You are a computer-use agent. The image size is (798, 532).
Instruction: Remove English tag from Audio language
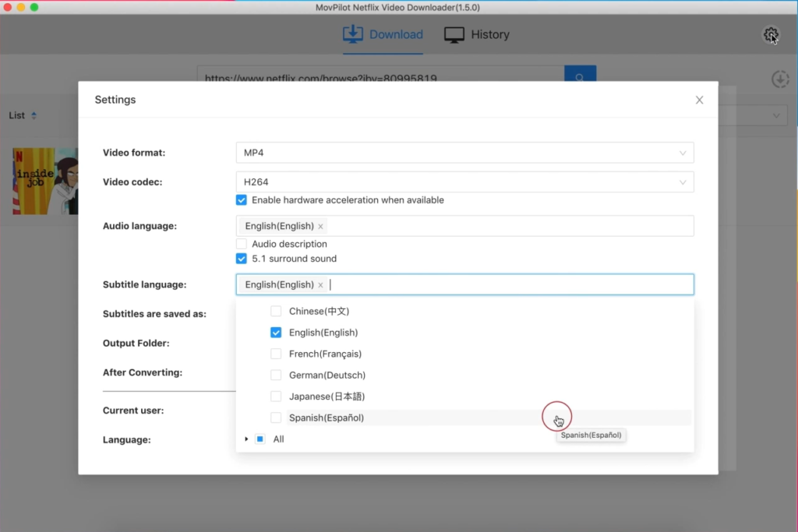click(320, 227)
